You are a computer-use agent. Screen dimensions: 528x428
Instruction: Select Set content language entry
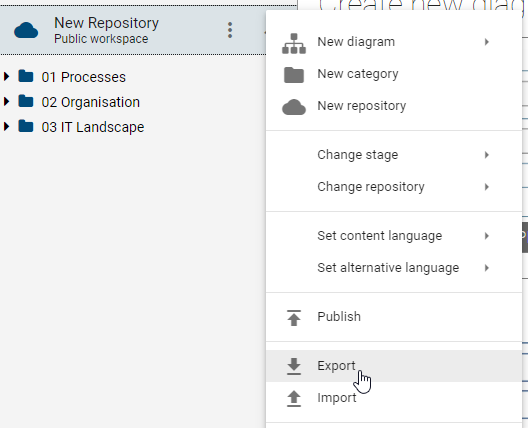pyautogui.click(x=394, y=236)
